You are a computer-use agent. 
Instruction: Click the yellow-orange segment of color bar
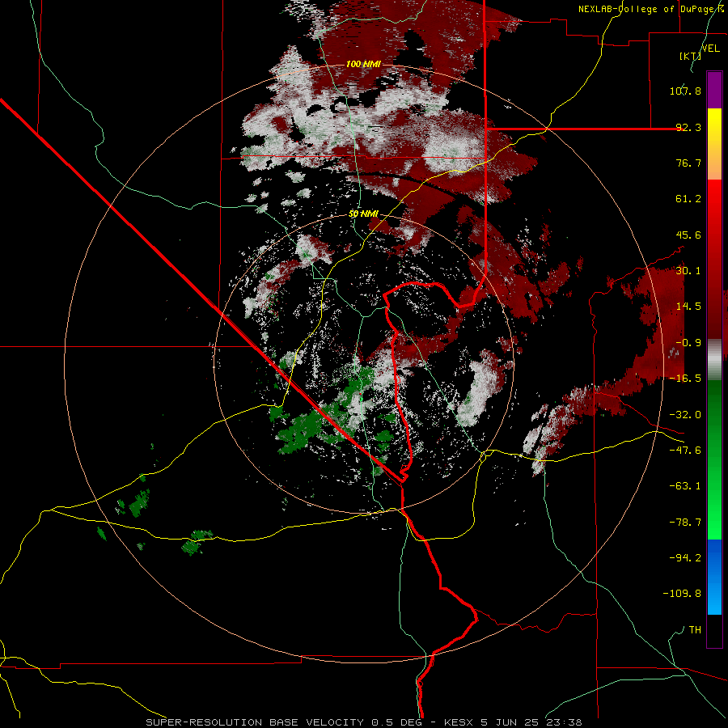click(x=714, y=144)
